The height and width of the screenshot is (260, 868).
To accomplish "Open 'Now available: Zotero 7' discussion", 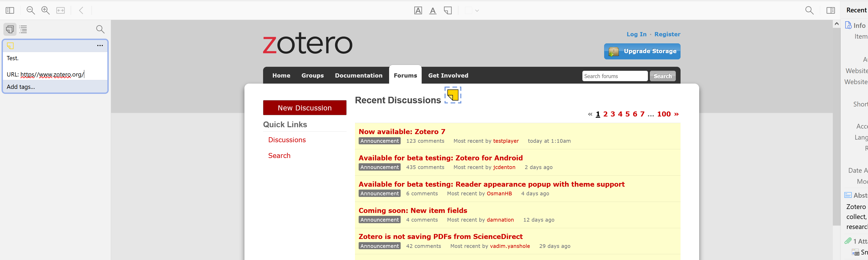I will point(402,131).
